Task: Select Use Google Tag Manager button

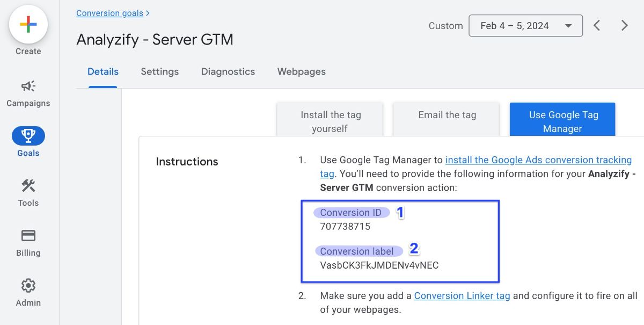Action: point(562,121)
